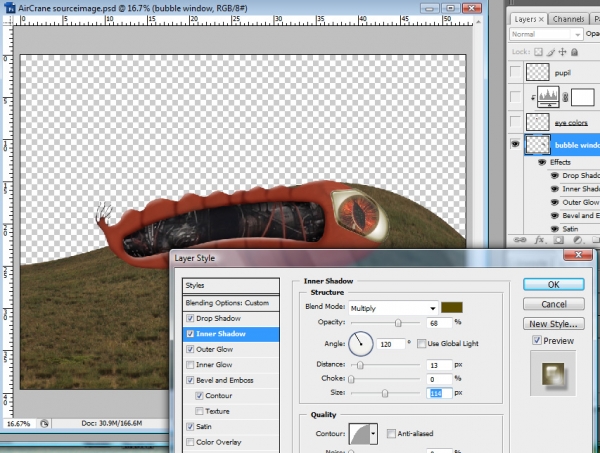Click the Opacity slider handle

point(398,323)
